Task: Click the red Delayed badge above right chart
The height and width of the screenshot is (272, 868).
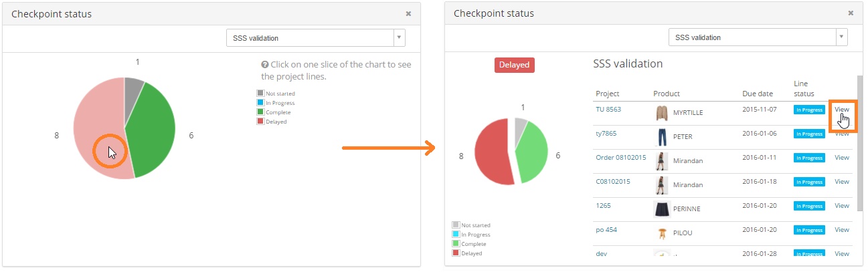Action: 515,65
